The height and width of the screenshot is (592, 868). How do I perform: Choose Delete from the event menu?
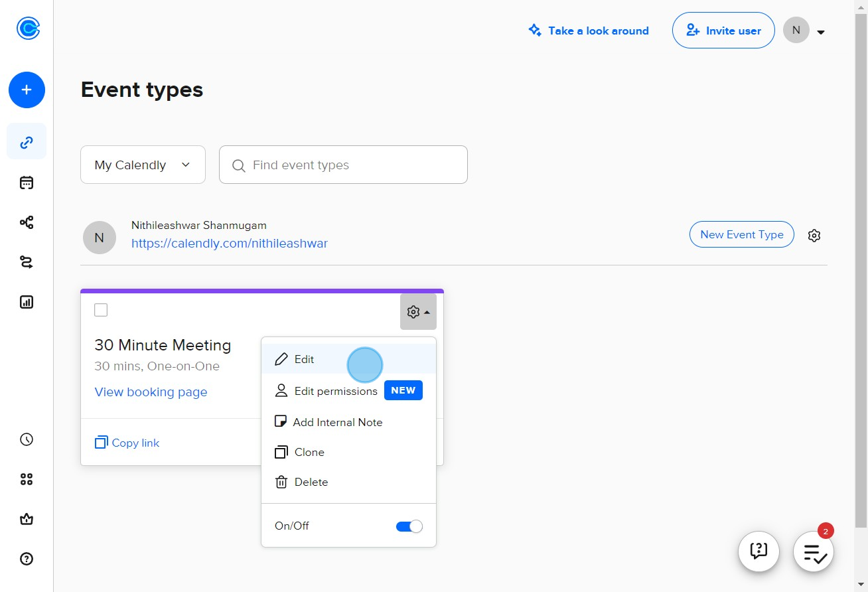pyautogui.click(x=348, y=482)
